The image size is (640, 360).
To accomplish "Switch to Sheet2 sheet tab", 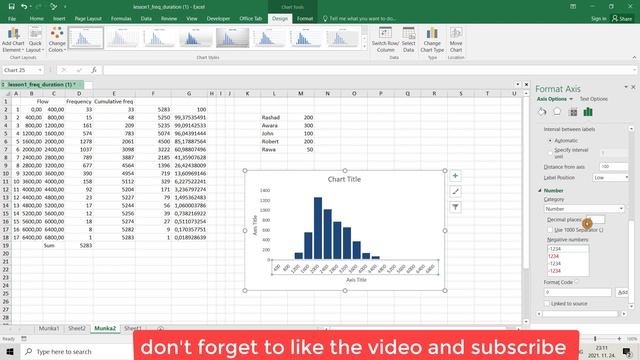I will click(77, 328).
